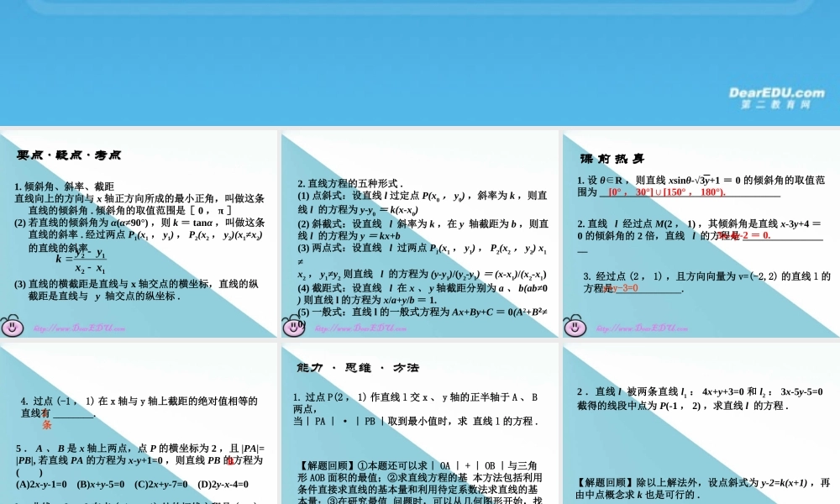Viewport: 840px width, 504px height.
Task: Click the smiley icon on 要点·疑点·考点 slide
Action: tap(13, 325)
